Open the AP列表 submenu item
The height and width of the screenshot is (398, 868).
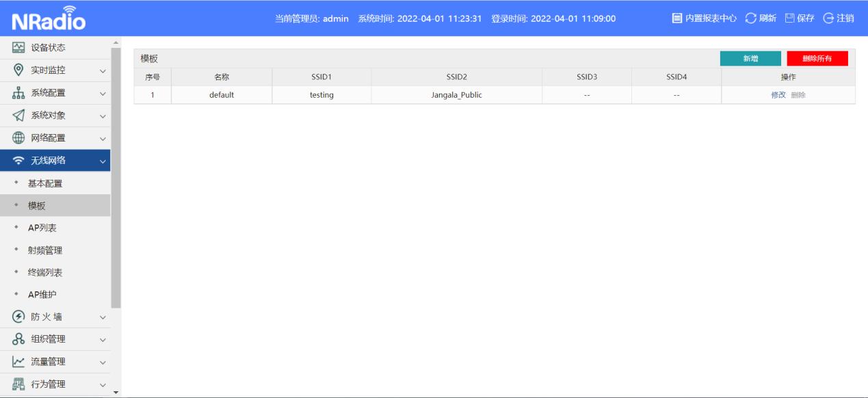[x=42, y=228]
